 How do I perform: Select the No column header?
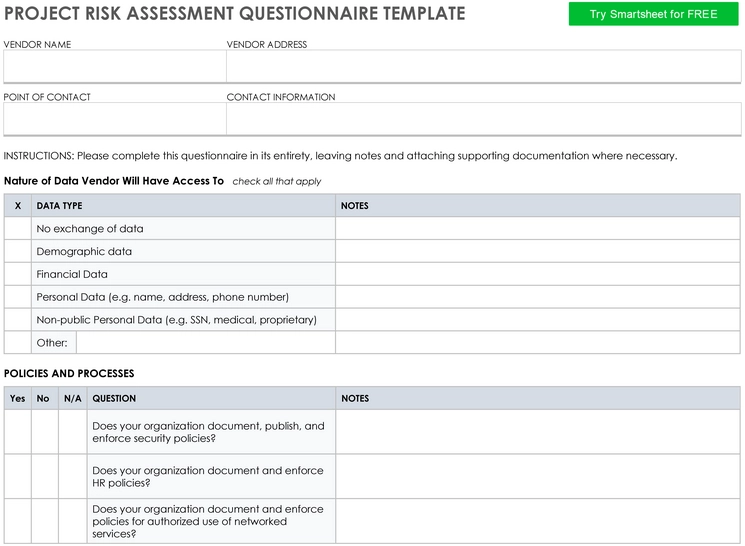[43, 399]
